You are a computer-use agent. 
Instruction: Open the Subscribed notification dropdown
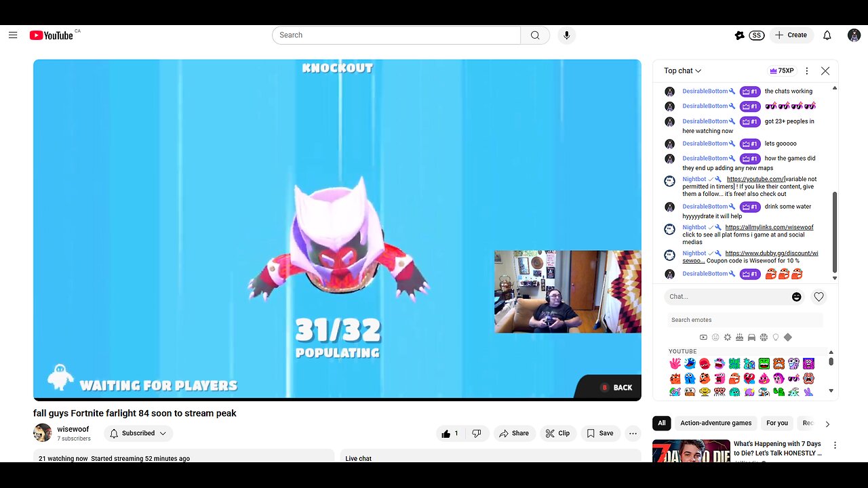tap(138, 433)
